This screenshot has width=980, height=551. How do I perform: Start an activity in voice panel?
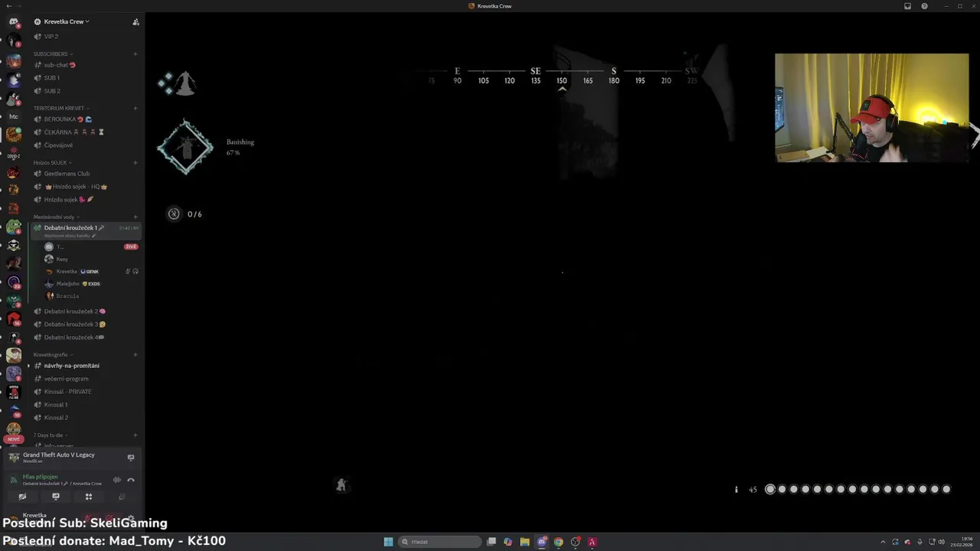(89, 497)
